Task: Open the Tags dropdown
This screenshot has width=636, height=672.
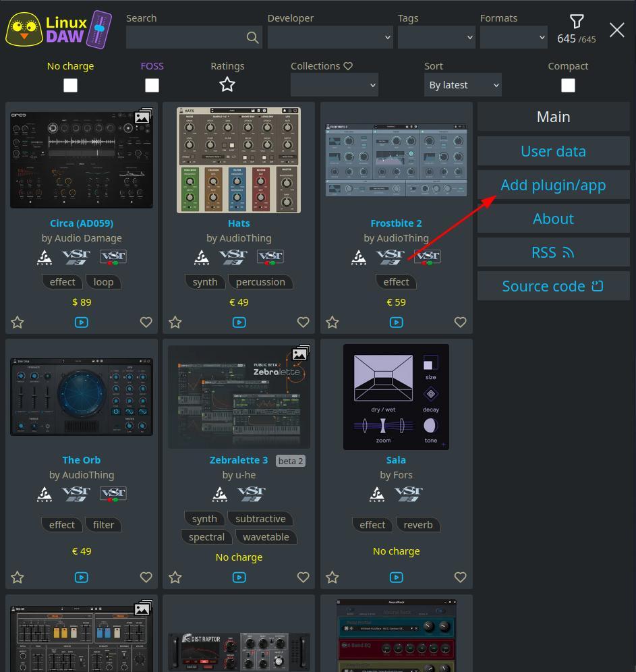Action: pos(436,37)
